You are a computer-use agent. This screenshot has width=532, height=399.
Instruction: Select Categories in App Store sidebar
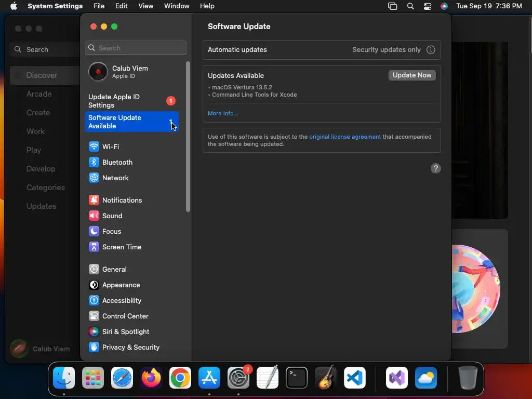point(46,187)
